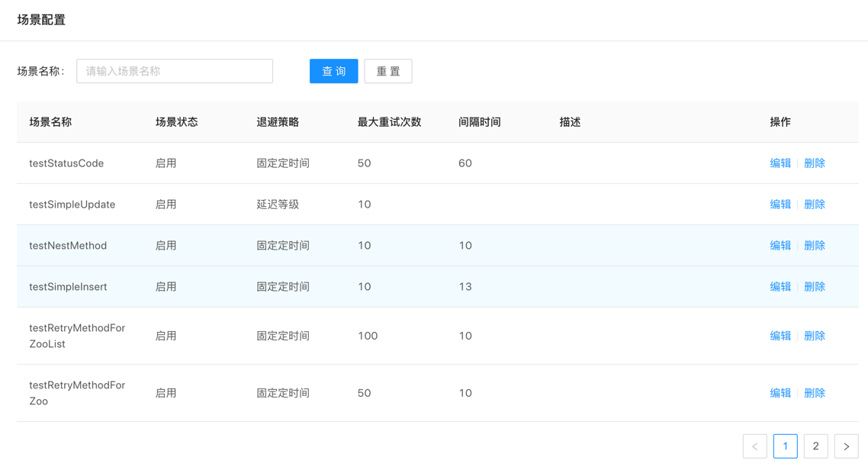Edit the testNestMethod scene
This screenshot has width=868, height=467.
(780, 246)
